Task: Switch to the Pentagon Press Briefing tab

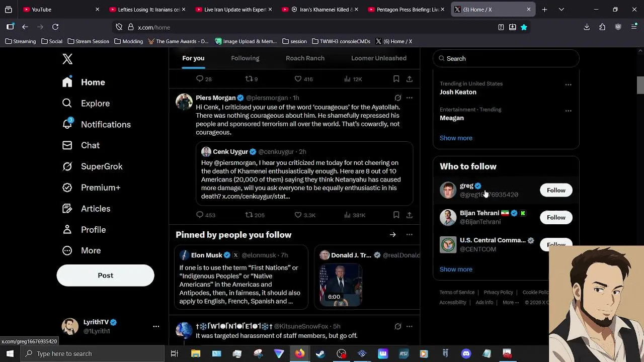Action: tap(407, 10)
